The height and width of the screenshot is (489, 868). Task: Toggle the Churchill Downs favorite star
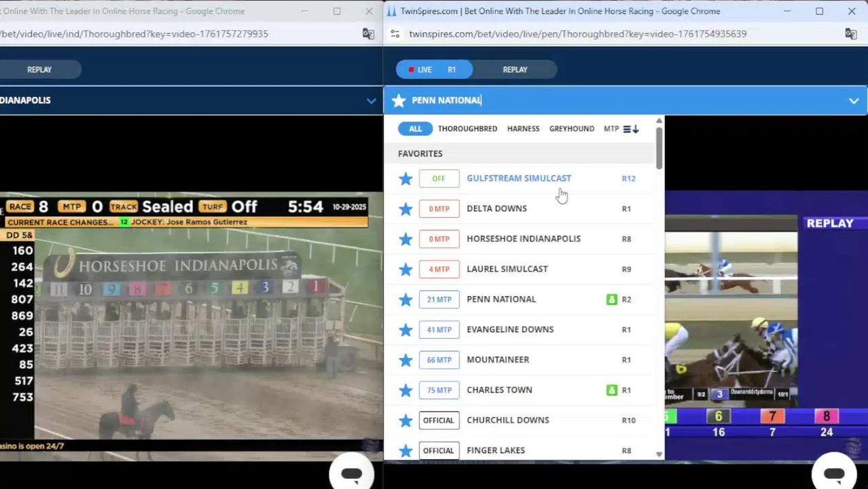point(405,420)
